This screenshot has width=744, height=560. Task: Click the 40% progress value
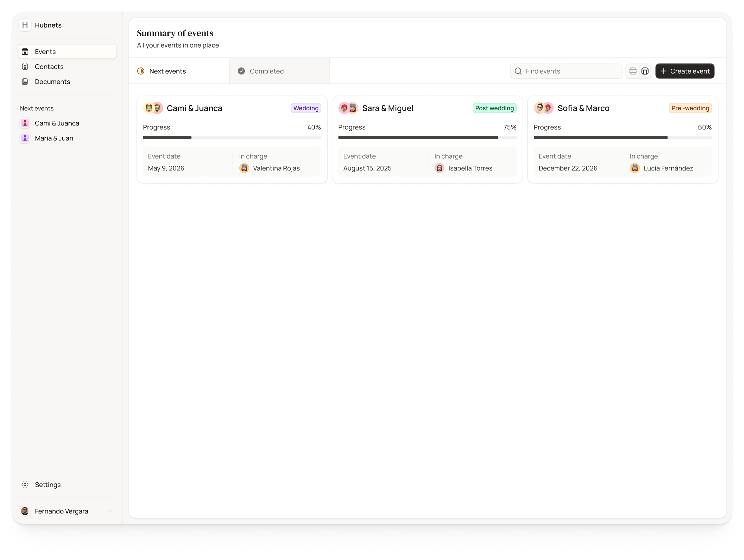[314, 127]
